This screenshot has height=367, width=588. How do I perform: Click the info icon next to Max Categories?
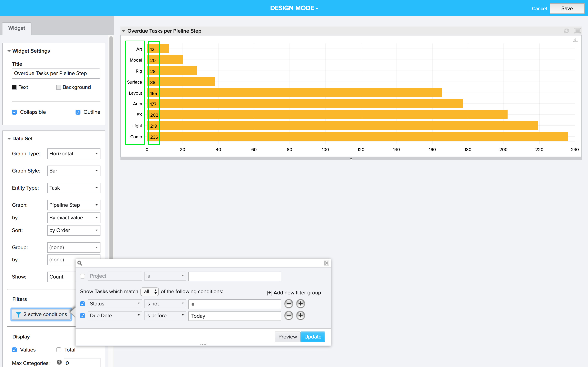pos(59,362)
